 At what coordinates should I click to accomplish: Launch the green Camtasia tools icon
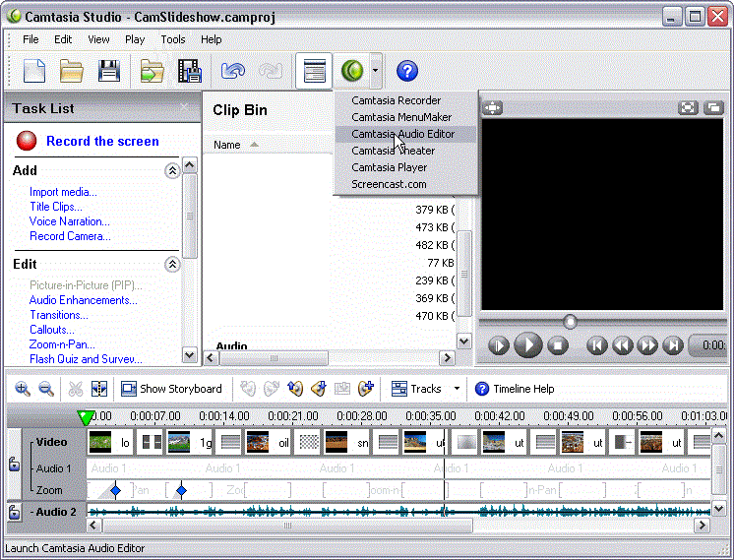click(x=352, y=71)
